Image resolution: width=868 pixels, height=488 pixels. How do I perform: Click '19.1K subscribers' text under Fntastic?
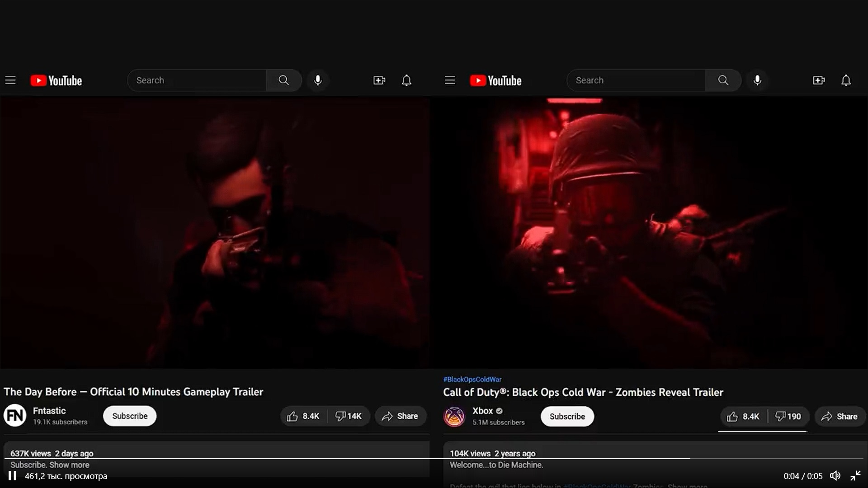pyautogui.click(x=60, y=422)
